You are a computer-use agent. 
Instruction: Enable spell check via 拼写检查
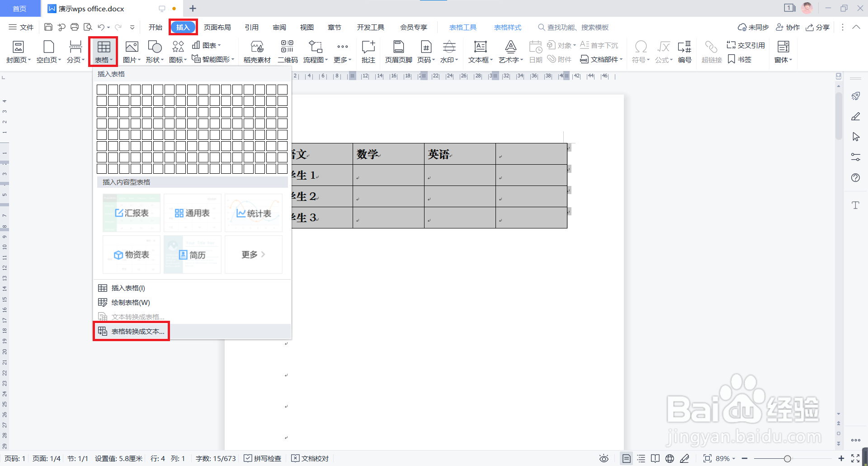point(263,458)
